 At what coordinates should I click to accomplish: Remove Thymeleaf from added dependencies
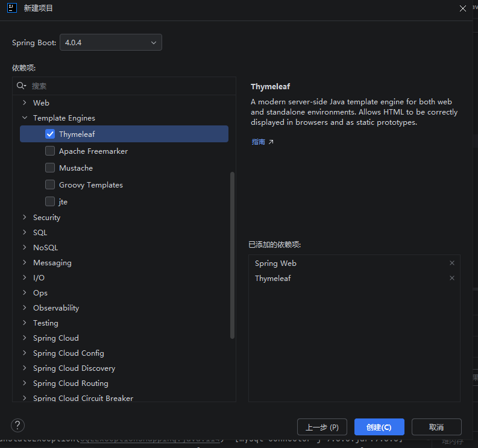(452, 278)
